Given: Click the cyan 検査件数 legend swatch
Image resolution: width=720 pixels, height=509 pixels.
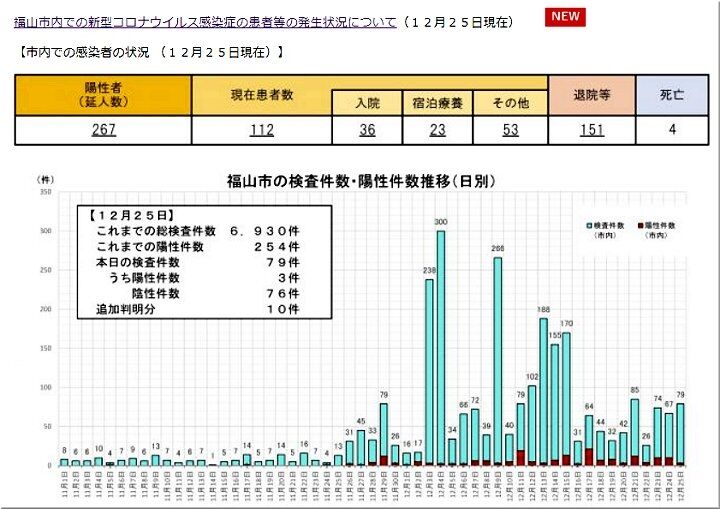Looking at the screenshot, I should (589, 226).
